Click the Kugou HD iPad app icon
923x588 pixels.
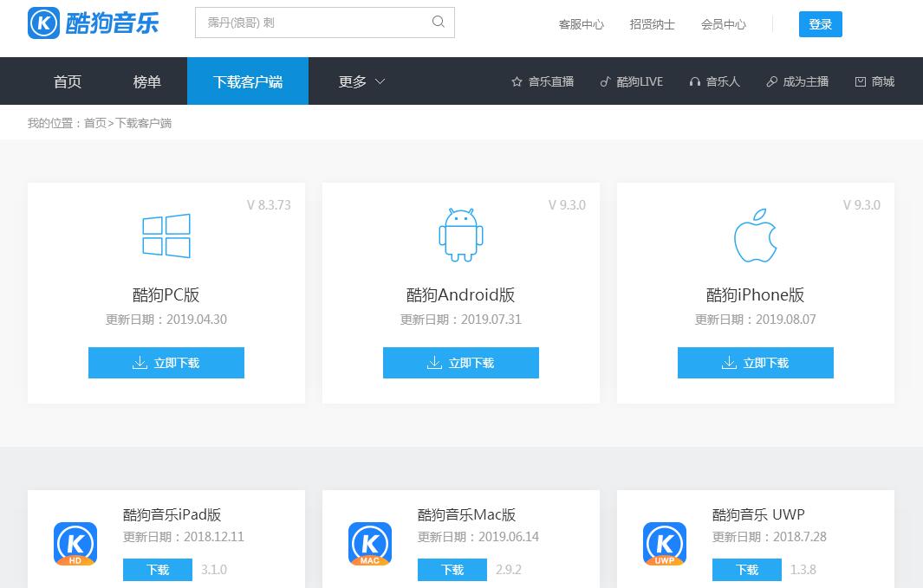pos(75,544)
